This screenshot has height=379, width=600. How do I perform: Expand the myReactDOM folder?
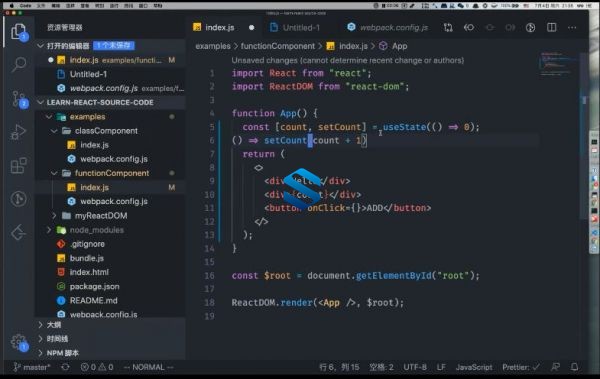[x=54, y=216]
